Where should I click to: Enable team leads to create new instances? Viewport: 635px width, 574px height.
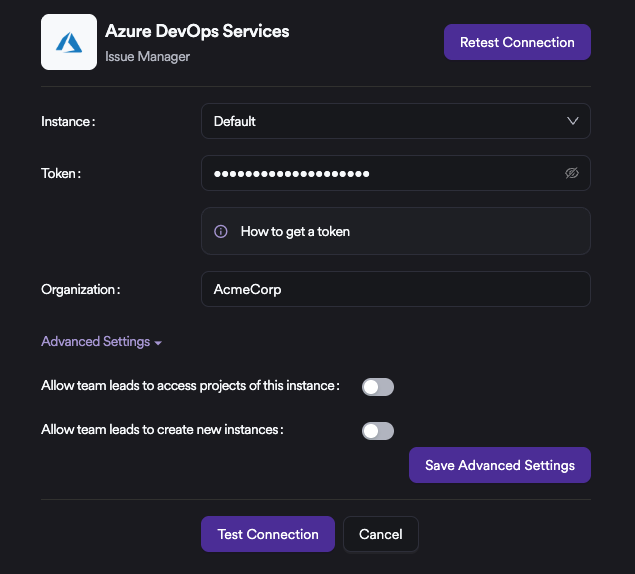pyautogui.click(x=378, y=431)
